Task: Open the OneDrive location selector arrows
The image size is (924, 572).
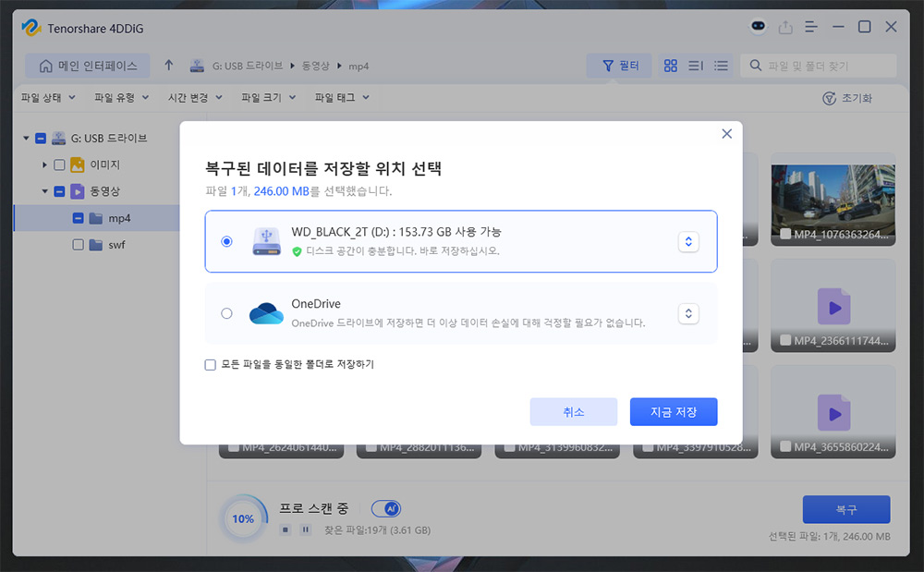Action: [x=688, y=313]
